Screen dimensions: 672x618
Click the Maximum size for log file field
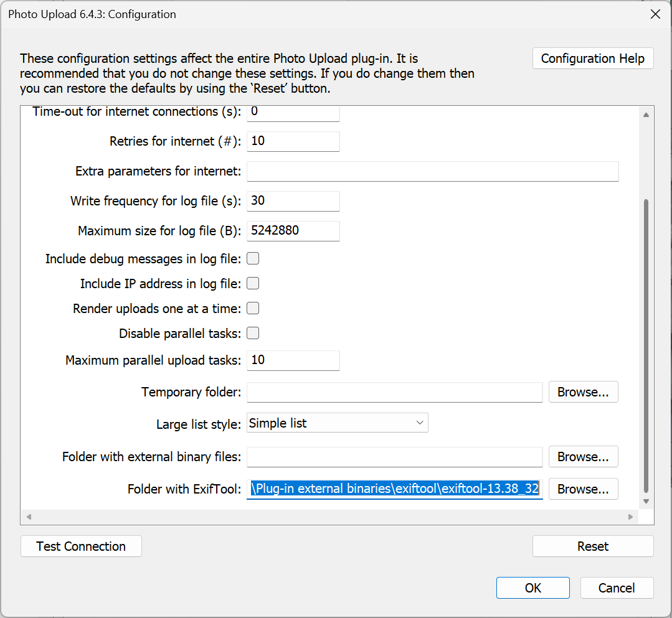pyautogui.click(x=293, y=231)
